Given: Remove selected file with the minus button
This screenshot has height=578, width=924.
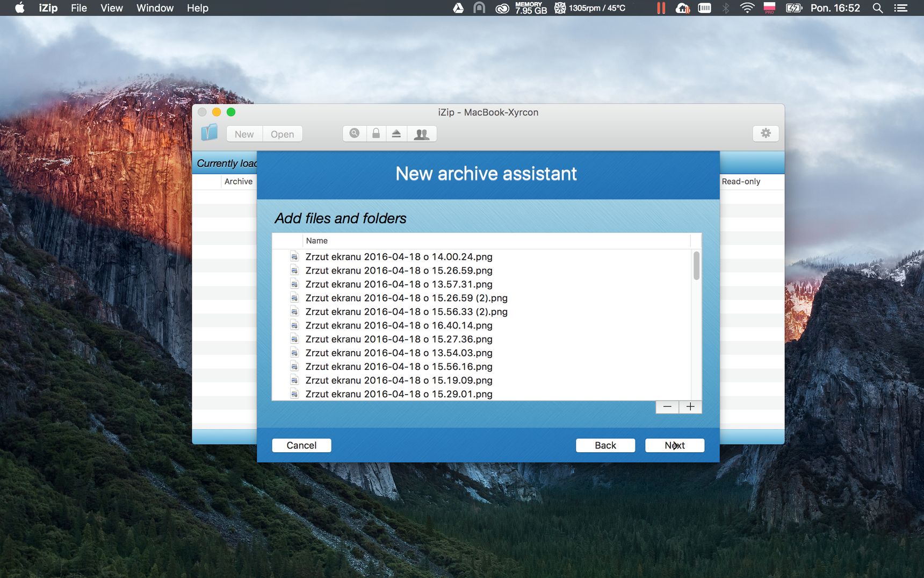Looking at the screenshot, I should (667, 406).
